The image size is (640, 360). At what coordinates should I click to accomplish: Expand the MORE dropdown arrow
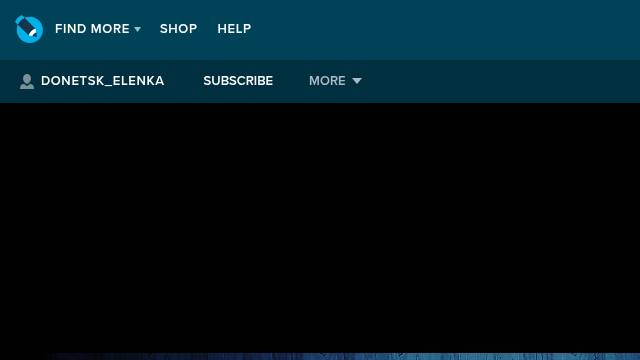357,81
